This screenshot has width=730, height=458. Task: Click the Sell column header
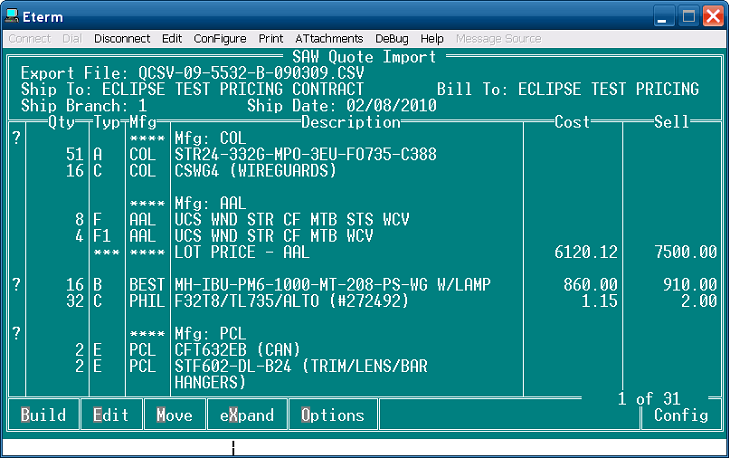click(671, 122)
